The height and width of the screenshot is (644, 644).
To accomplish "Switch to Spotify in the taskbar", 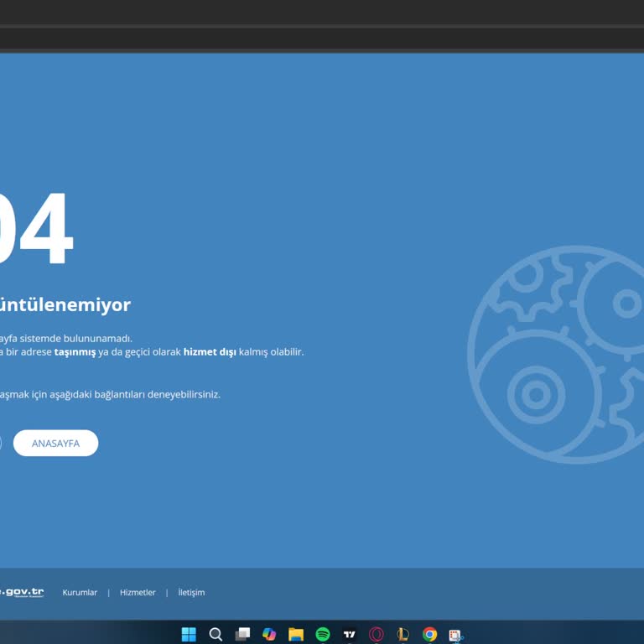I will click(x=323, y=634).
